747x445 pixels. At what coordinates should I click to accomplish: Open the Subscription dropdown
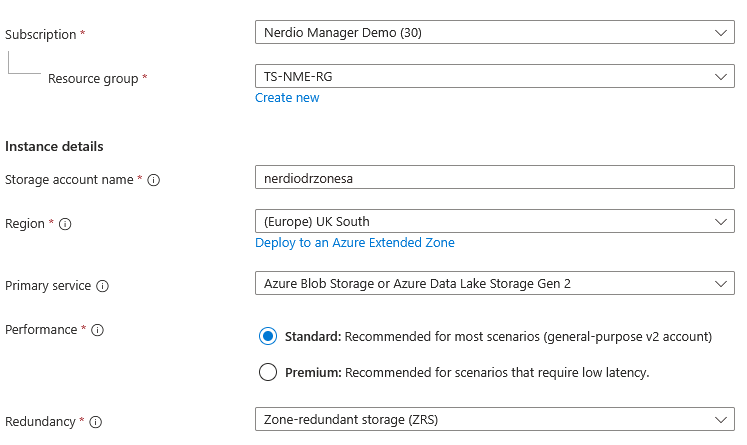(x=494, y=33)
